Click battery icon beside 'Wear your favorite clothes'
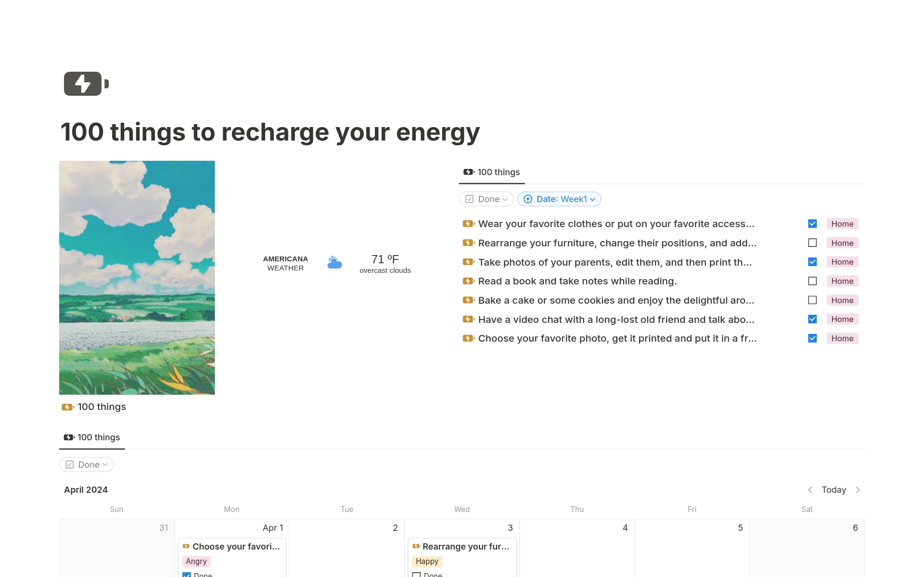Screen dimensions: 924x577 (x=468, y=224)
